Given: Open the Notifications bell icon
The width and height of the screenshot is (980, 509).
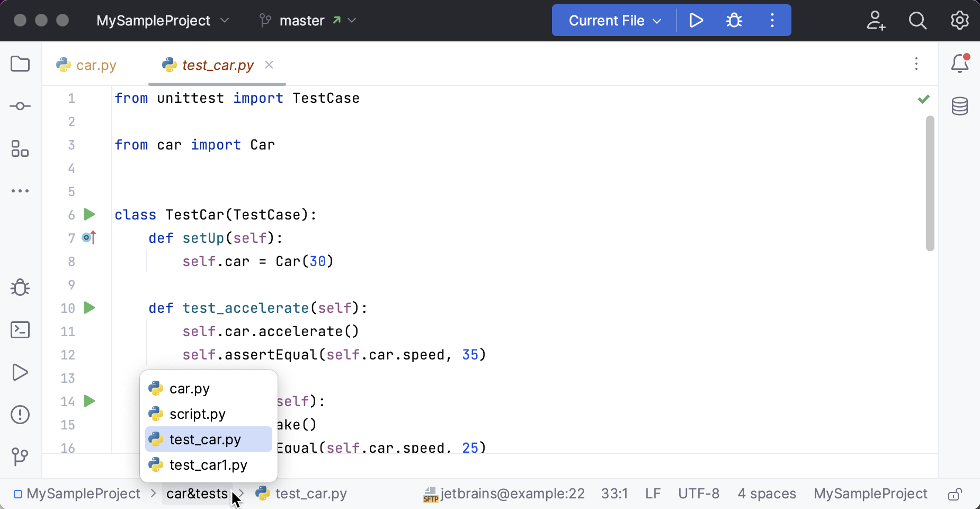Looking at the screenshot, I should (960, 64).
